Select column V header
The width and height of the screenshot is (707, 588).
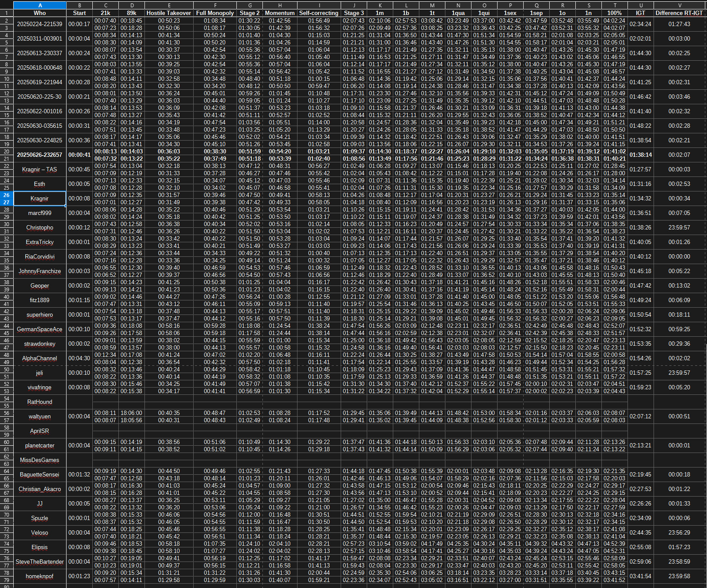(x=680, y=5)
